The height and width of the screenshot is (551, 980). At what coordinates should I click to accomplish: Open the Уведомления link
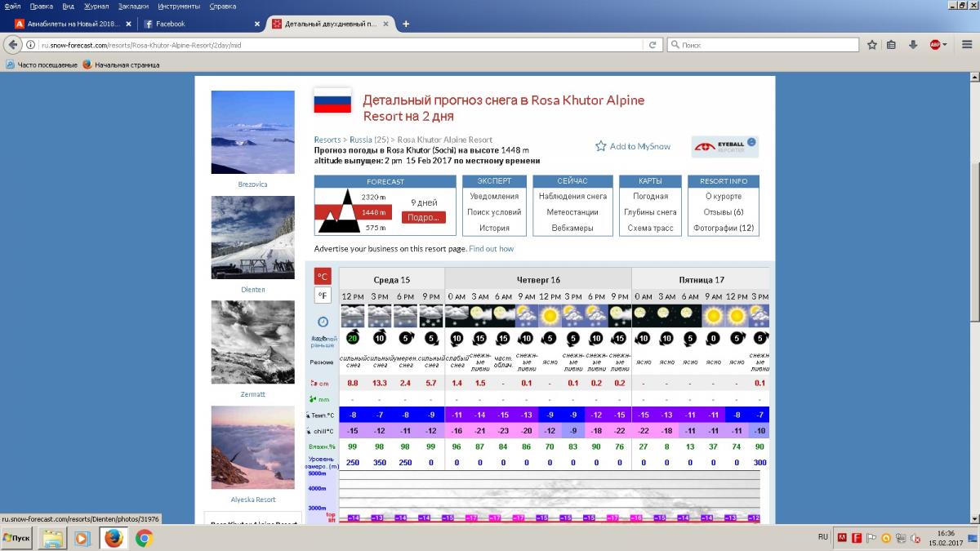494,196
